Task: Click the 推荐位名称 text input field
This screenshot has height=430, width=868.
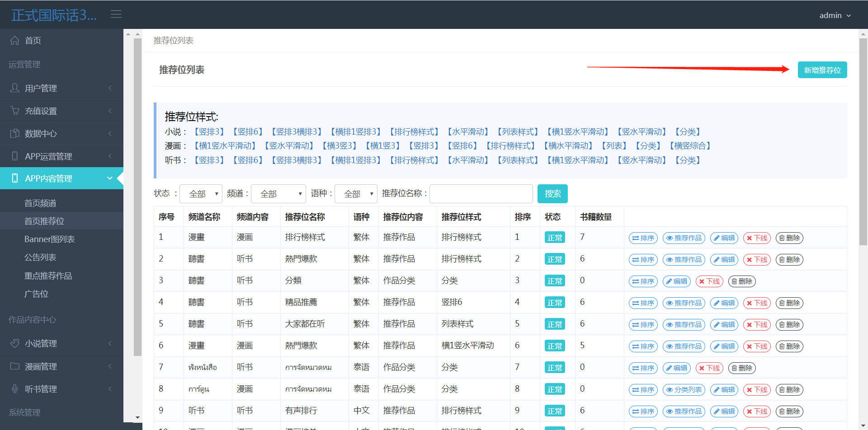Action: click(x=481, y=194)
